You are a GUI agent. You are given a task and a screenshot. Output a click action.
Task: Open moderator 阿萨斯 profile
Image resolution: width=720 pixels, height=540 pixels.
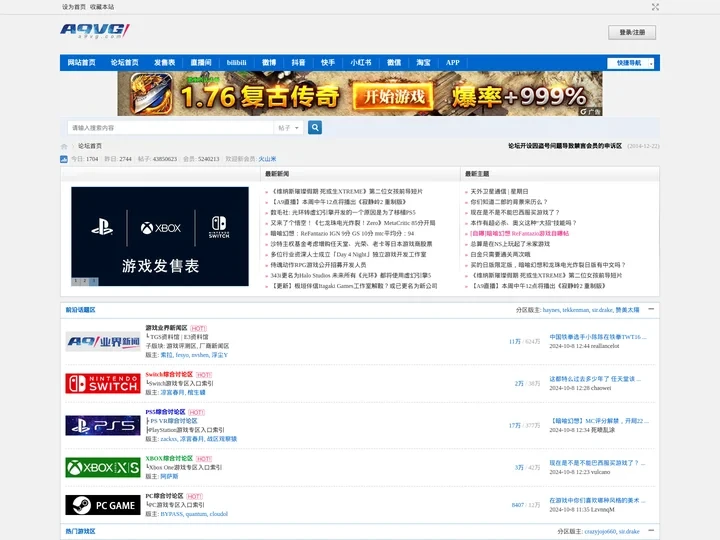169,477
